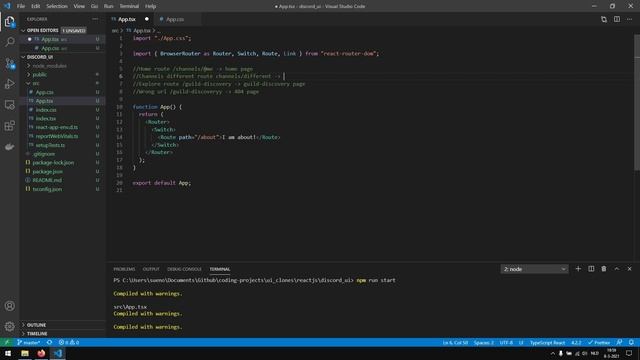Click the remote window indicator in status bar

[7, 342]
